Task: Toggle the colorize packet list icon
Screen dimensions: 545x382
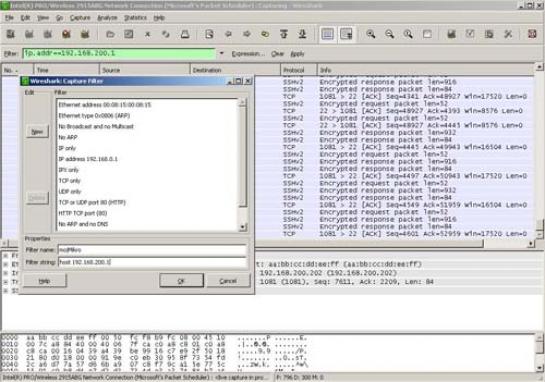Action: pos(327,34)
